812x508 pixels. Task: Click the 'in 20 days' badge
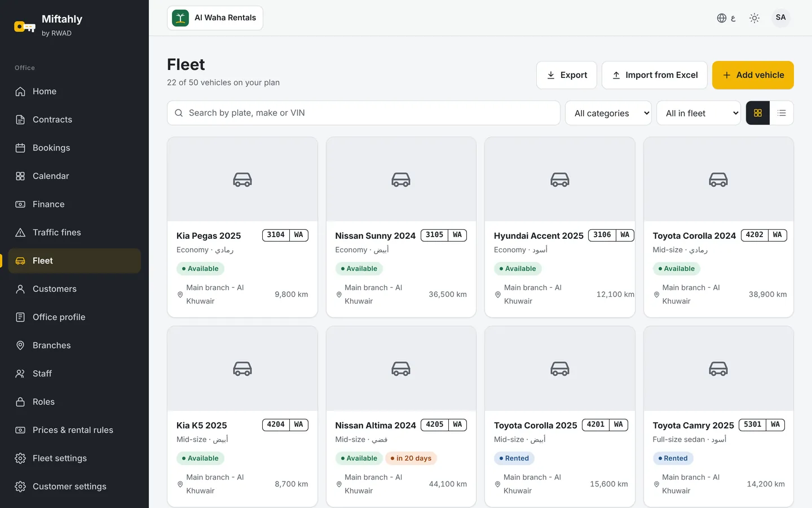click(411, 458)
